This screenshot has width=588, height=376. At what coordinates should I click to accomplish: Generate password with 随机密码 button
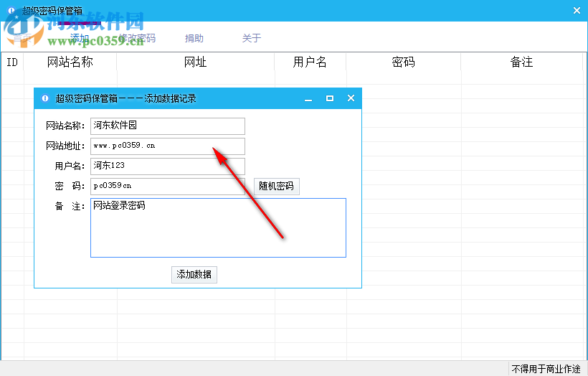pyautogui.click(x=277, y=186)
